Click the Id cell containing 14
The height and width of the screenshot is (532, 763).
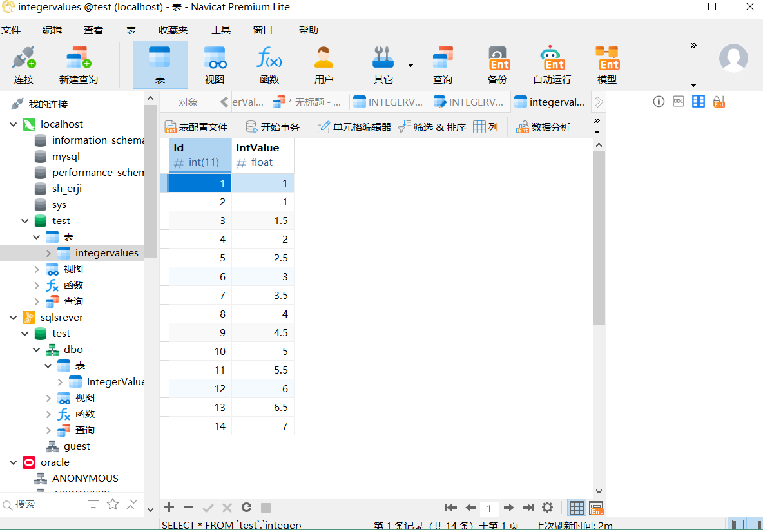point(200,426)
